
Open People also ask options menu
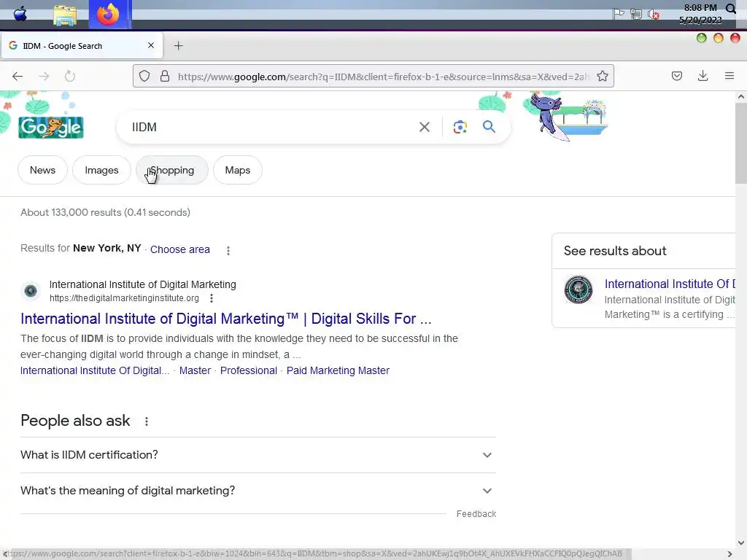point(146,421)
